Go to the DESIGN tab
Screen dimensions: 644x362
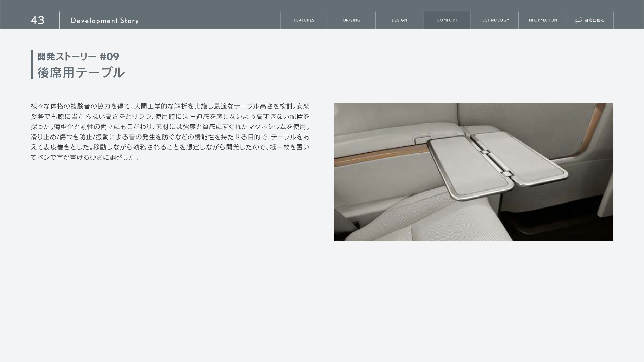coord(399,20)
